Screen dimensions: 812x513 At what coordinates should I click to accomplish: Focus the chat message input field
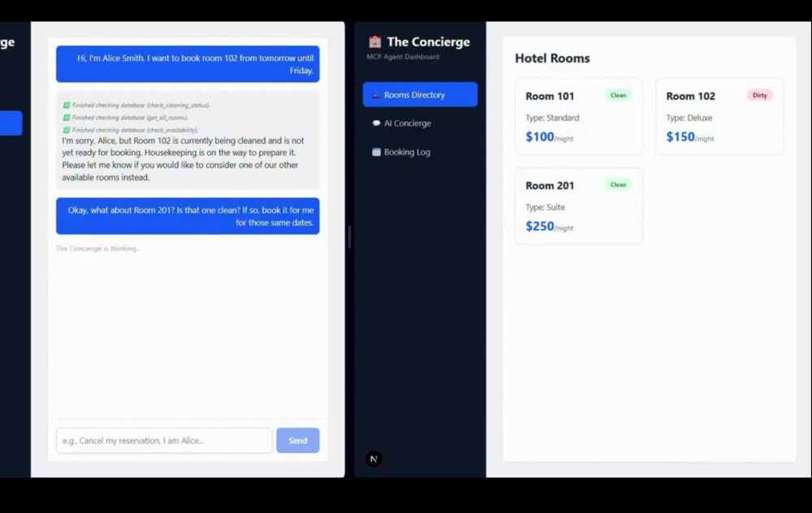click(x=164, y=441)
